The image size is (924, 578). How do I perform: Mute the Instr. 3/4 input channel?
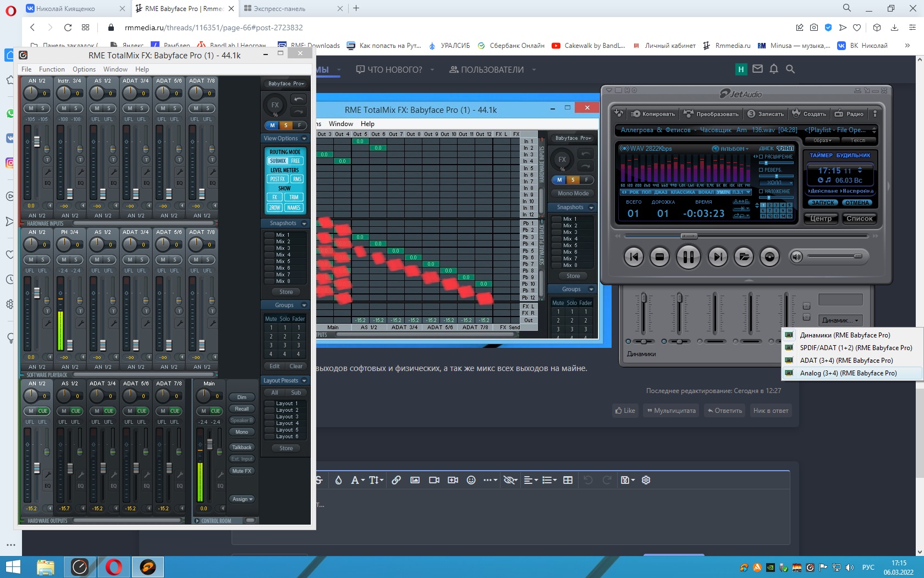coord(64,108)
